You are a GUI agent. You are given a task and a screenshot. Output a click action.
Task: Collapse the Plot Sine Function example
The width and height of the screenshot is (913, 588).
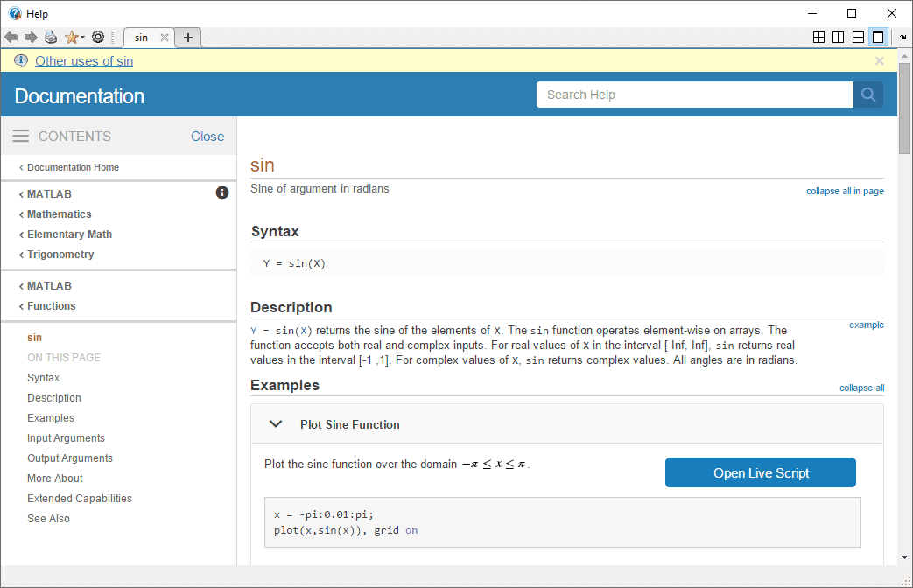tap(276, 424)
